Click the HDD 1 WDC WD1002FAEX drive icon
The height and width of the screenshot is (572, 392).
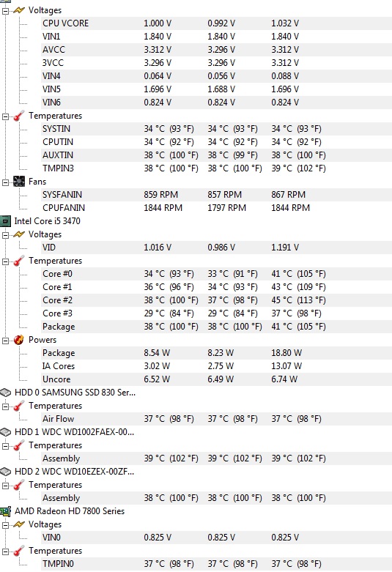[5, 432]
